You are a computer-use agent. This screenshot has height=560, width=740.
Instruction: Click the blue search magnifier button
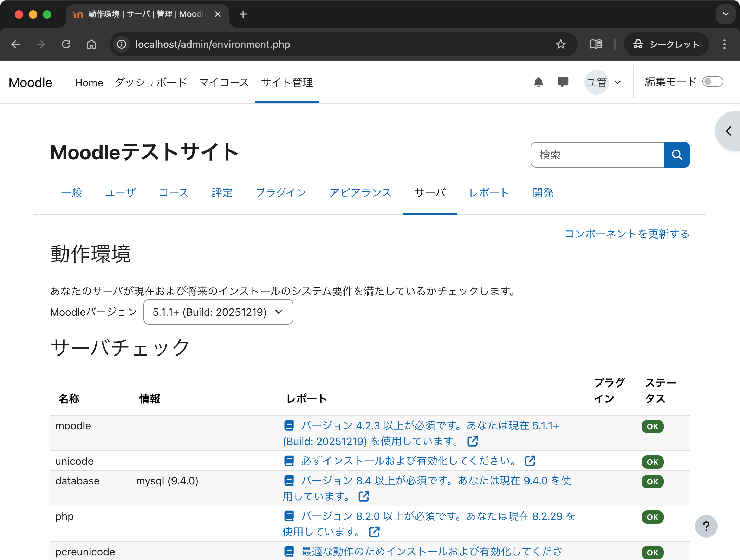(677, 155)
